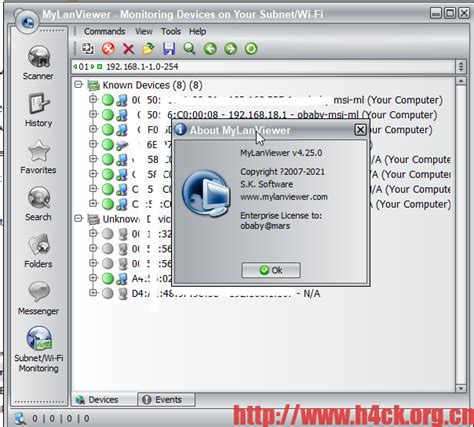Expand the device row starting with 6E
The height and width of the screenshot is (427, 474).
tap(93, 144)
